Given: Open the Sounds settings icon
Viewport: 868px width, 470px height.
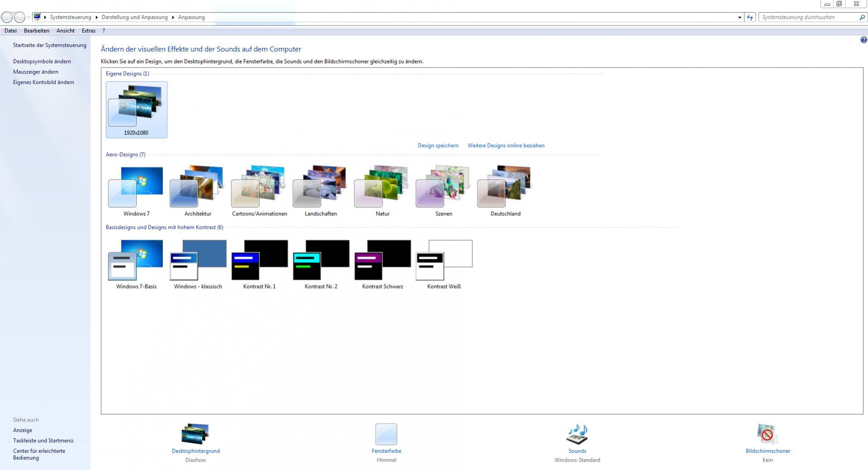Looking at the screenshot, I should (x=577, y=434).
